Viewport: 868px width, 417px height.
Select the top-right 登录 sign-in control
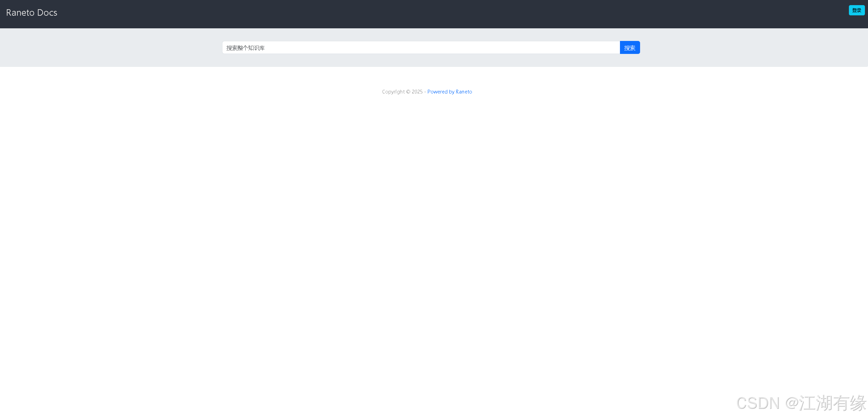[x=856, y=10]
